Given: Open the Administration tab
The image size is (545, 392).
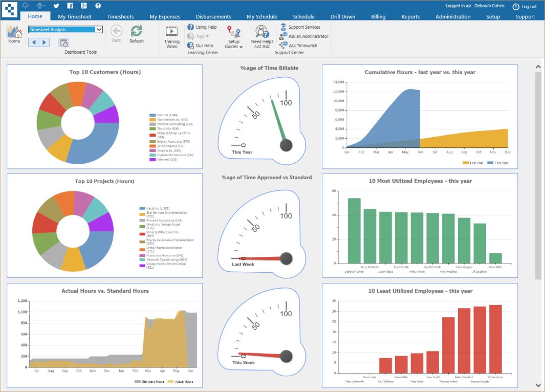Looking at the screenshot, I should [x=453, y=17].
